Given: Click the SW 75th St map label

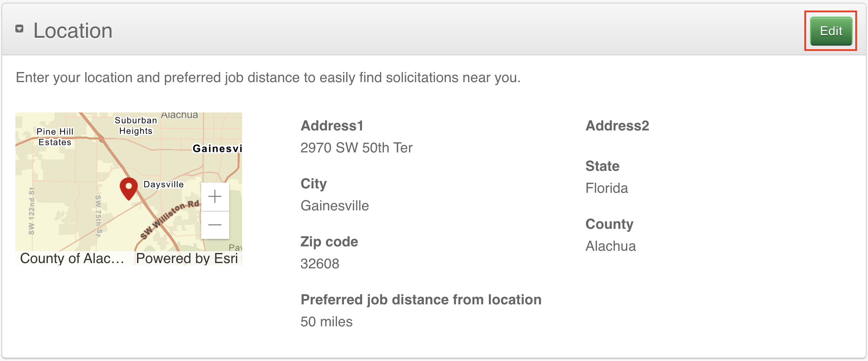Looking at the screenshot, I should (98, 215).
